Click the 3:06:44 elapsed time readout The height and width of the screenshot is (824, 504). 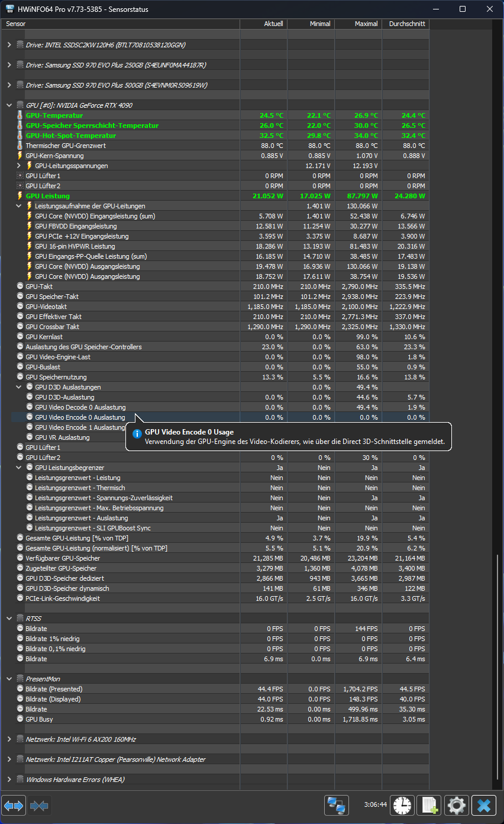coord(375,805)
